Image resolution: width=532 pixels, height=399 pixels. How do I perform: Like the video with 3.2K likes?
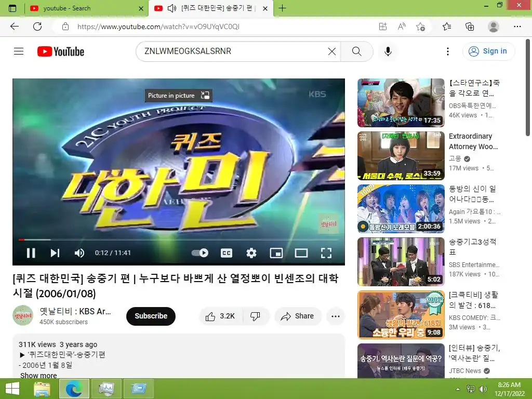point(220,316)
